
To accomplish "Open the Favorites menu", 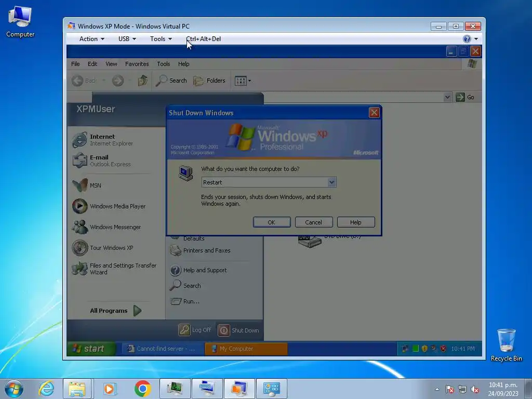I will point(137,64).
